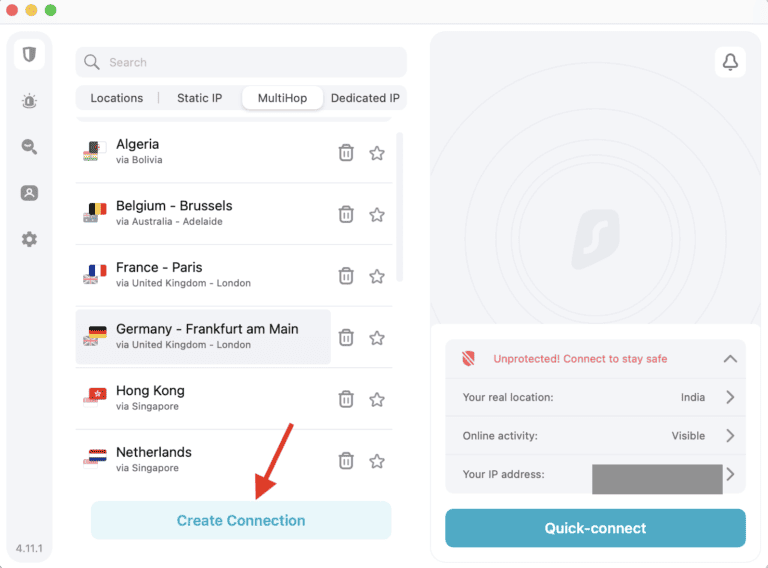Image resolution: width=768 pixels, height=568 pixels.
Task: Delete the Hong Kong via Singapore connection
Action: pos(346,399)
